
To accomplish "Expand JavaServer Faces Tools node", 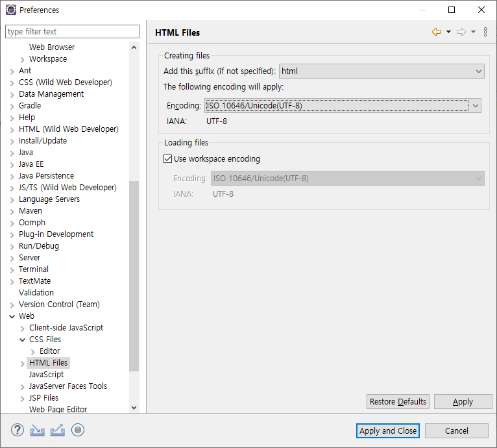I will (22, 386).
